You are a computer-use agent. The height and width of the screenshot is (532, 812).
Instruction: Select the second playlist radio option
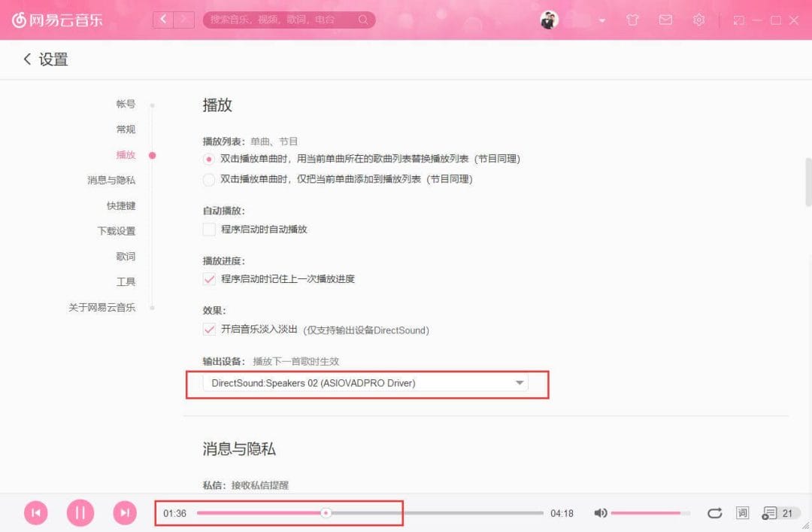208,178
